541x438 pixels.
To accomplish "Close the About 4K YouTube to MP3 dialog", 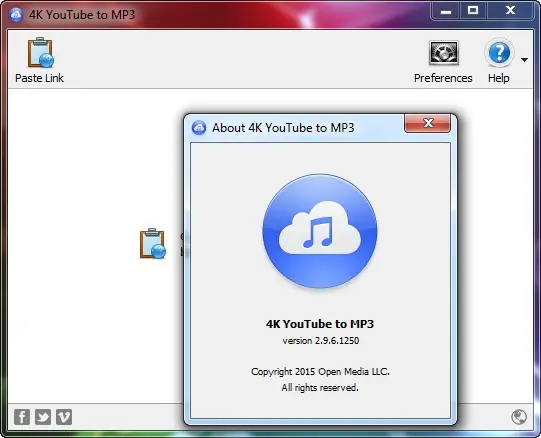I will [x=427, y=123].
